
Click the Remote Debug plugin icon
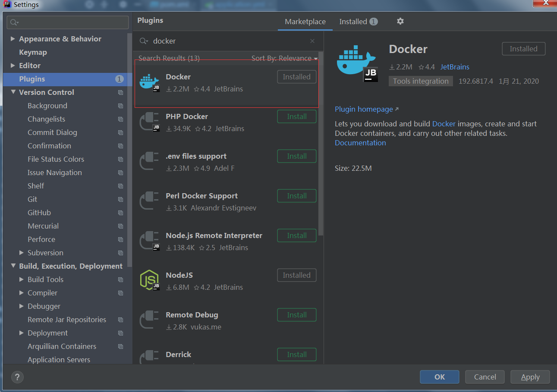coord(149,320)
